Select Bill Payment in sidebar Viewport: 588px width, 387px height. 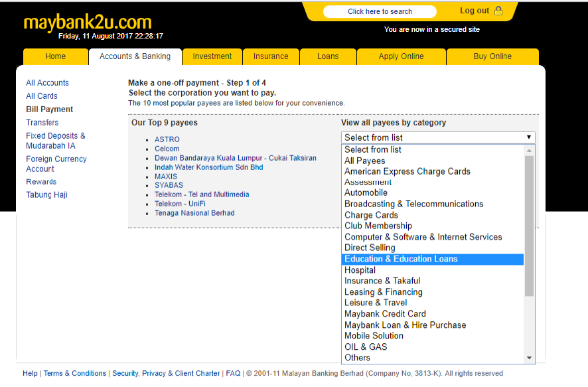coord(50,109)
